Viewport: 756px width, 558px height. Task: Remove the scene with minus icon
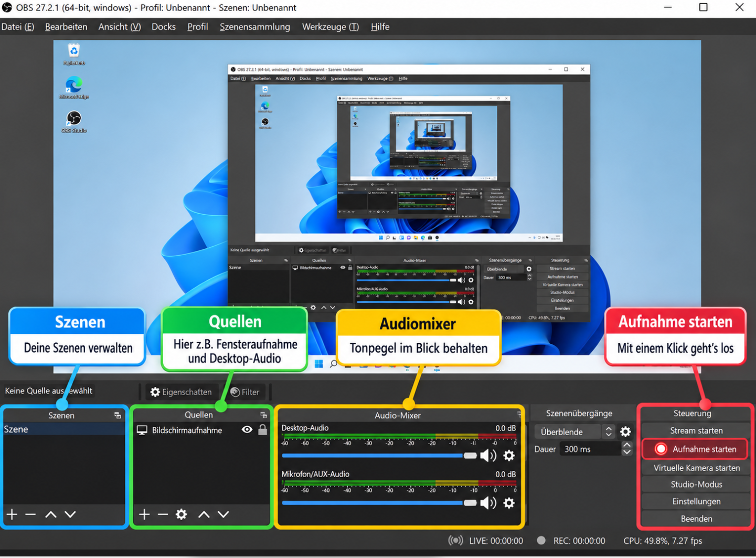coord(30,514)
